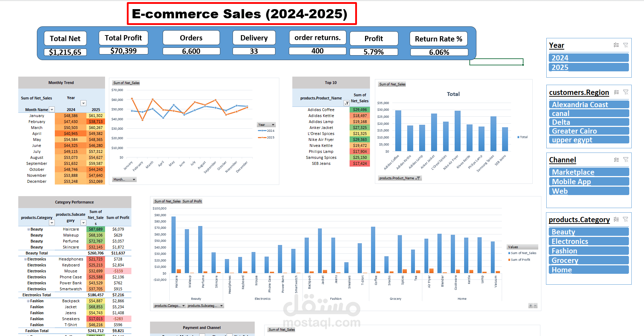The height and width of the screenshot is (336, 644).
Task: Open the Year legend dropdown on the trend chart
Action: (x=266, y=125)
